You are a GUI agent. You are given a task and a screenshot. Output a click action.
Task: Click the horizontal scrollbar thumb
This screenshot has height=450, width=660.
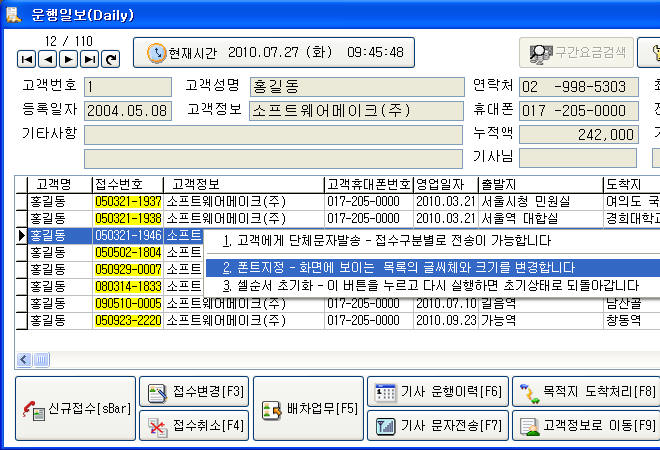[41, 359]
